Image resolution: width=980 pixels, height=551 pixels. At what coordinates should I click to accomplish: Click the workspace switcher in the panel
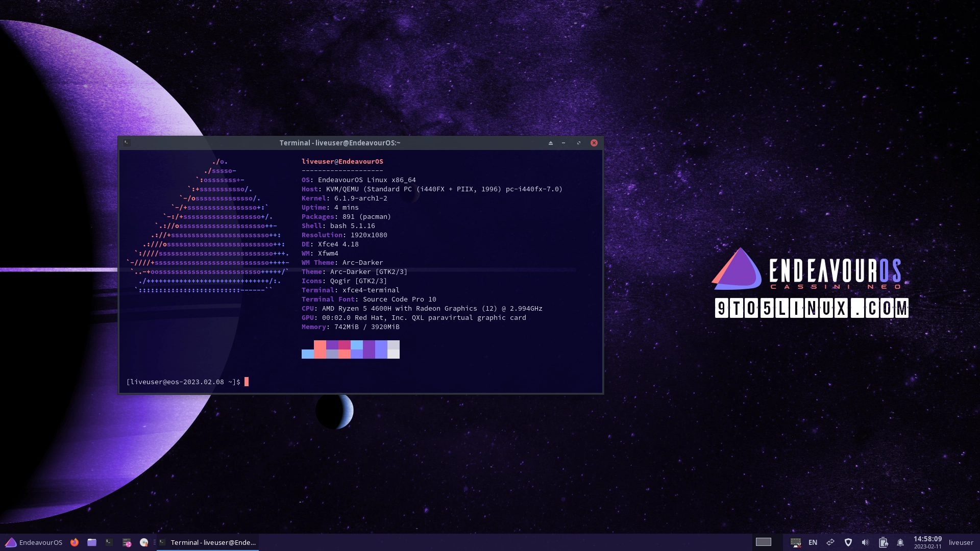tap(764, 542)
